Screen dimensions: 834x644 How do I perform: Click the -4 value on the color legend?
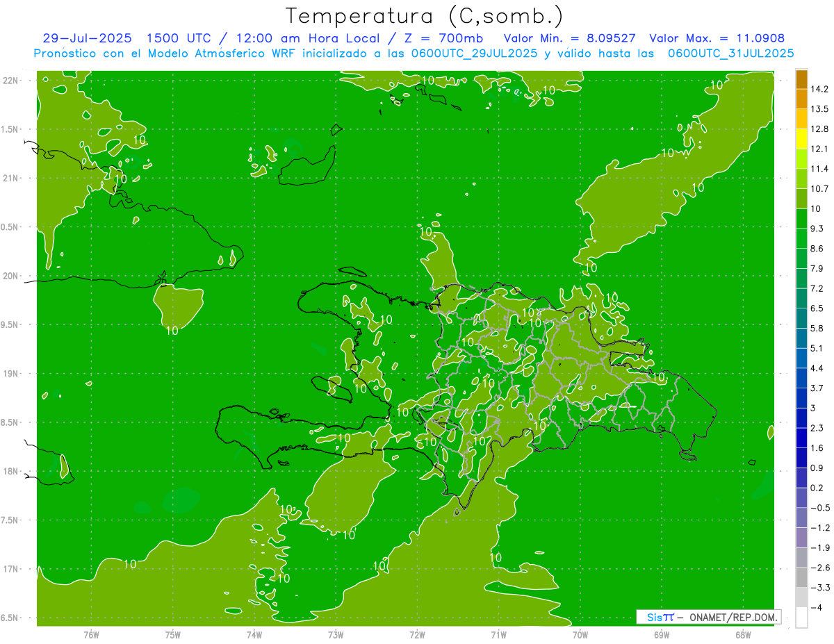817,608
